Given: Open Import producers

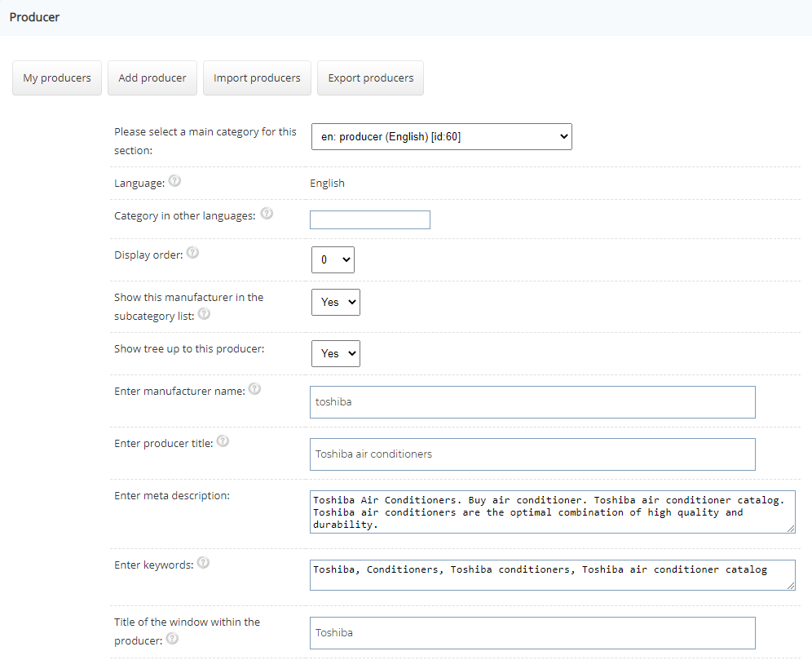Looking at the screenshot, I should click(x=257, y=78).
